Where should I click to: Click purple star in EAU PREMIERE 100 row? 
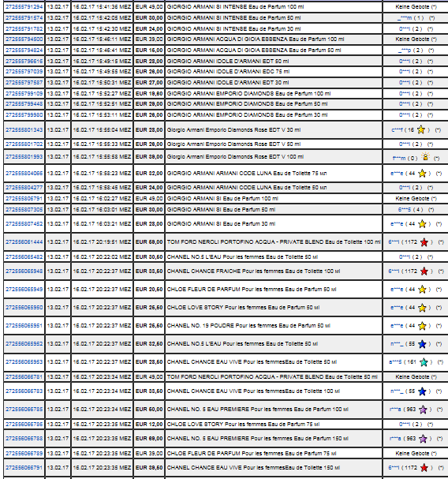(423, 409)
